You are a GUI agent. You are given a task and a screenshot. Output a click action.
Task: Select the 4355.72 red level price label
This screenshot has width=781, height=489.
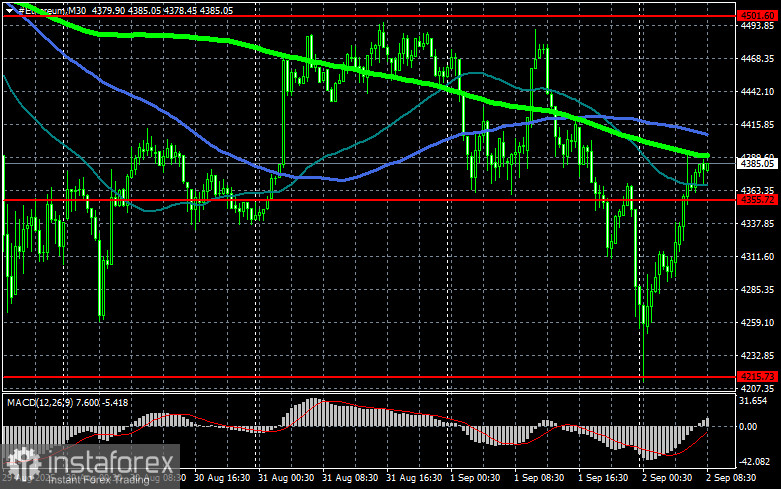click(757, 200)
